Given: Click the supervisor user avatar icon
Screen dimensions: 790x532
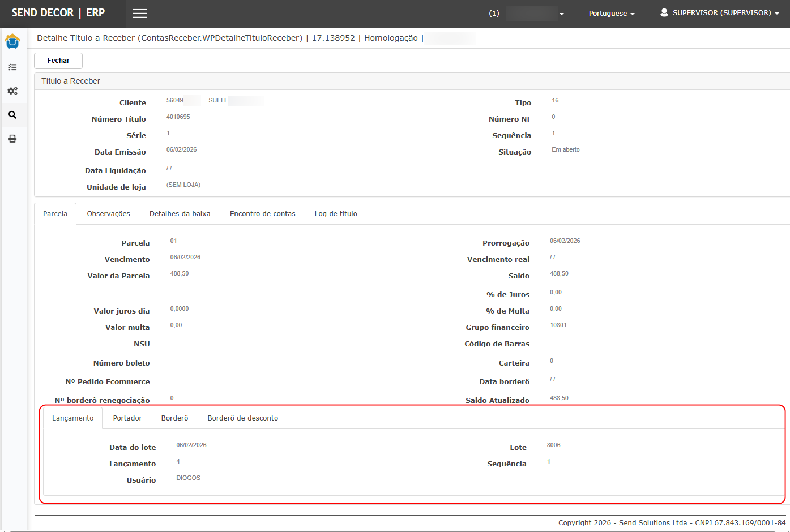Looking at the screenshot, I should point(664,12).
